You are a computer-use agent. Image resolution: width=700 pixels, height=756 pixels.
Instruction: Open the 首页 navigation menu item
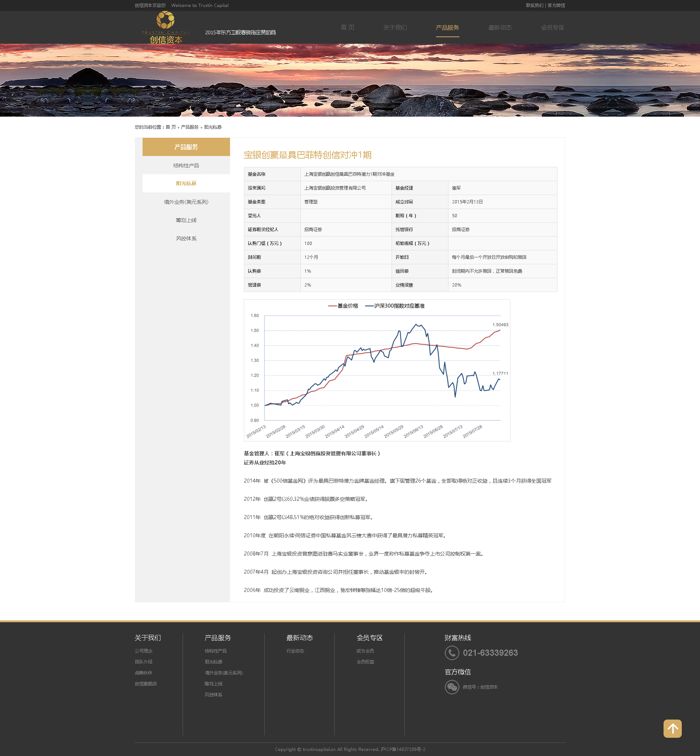coord(347,27)
